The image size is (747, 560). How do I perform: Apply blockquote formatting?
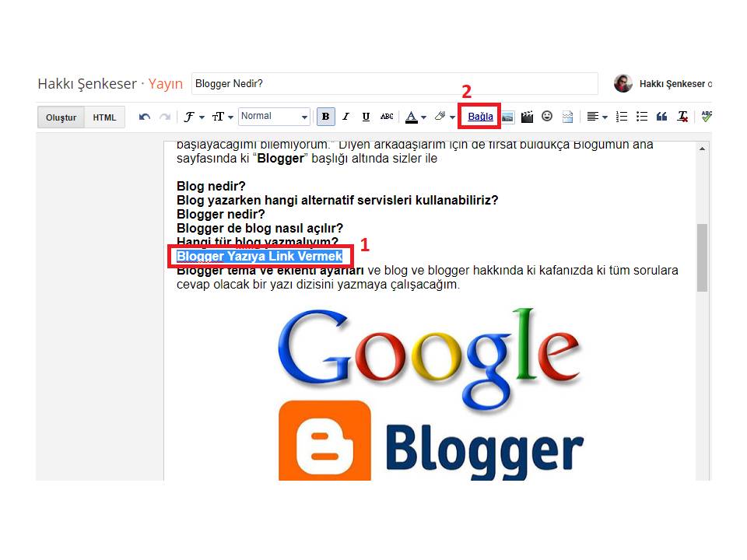click(661, 117)
